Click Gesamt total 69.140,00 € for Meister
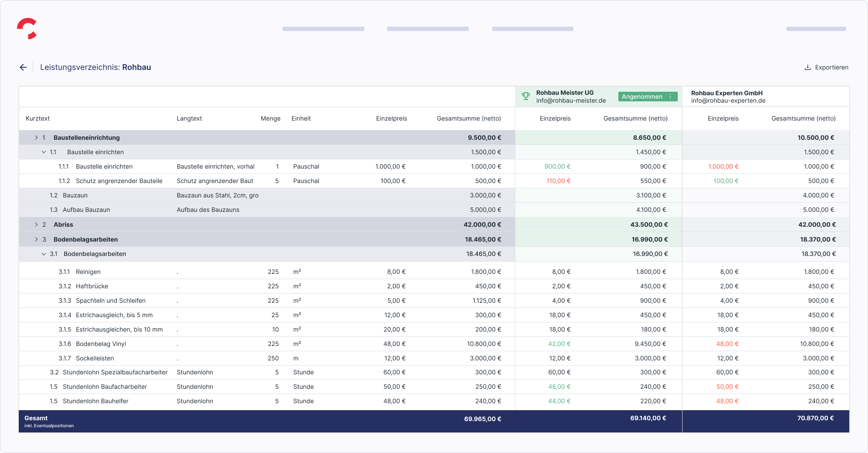The image size is (868, 453). point(648,418)
